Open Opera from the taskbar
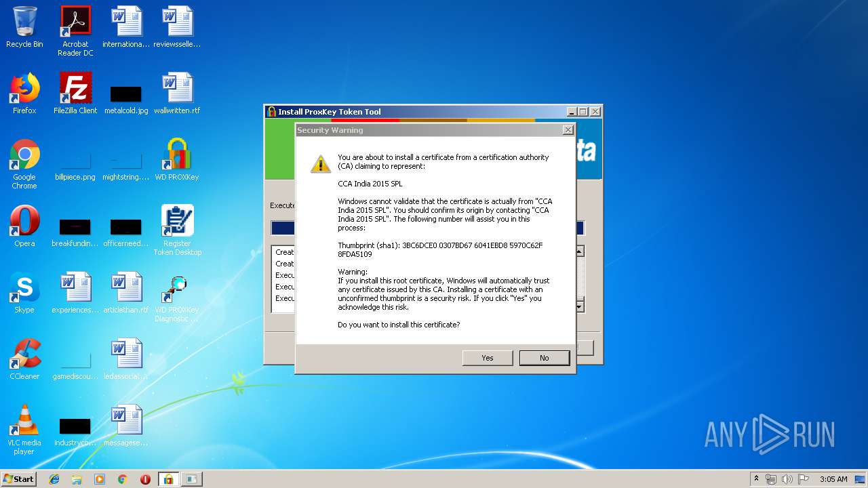This screenshot has height=488, width=868. tap(145, 479)
